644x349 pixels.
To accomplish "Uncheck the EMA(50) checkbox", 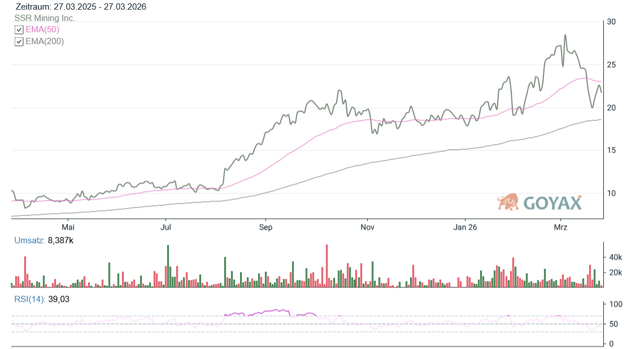I will tap(19, 30).
